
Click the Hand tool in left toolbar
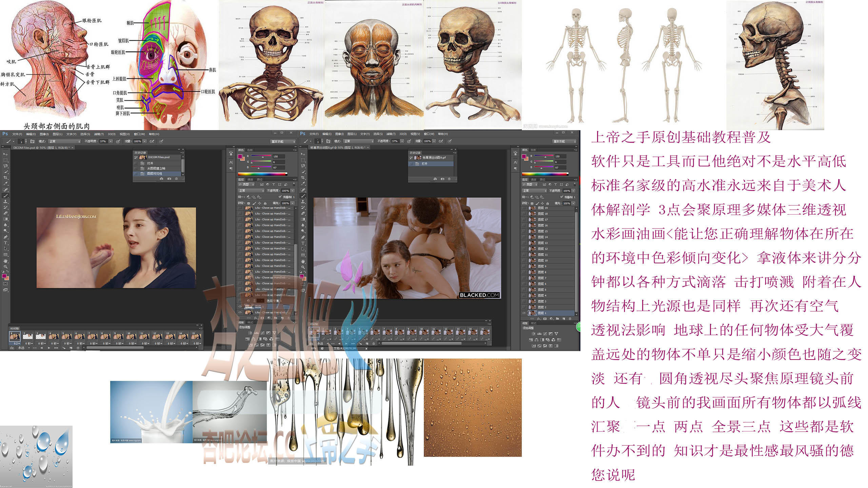(x=5, y=261)
